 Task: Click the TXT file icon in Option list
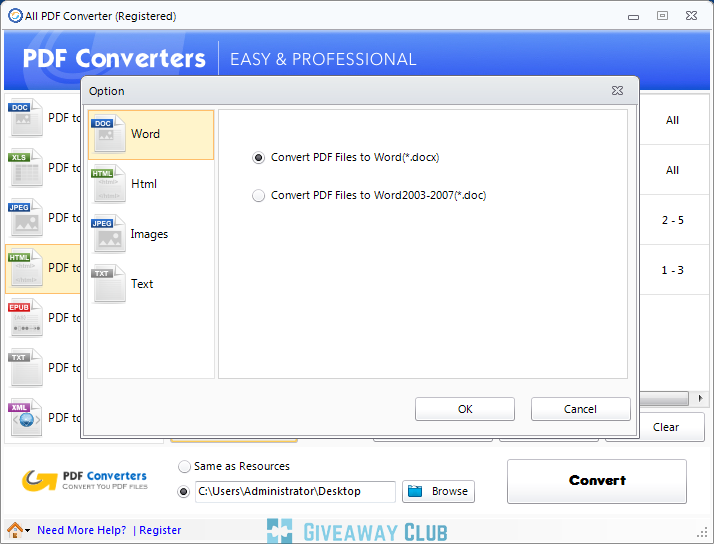coord(108,284)
